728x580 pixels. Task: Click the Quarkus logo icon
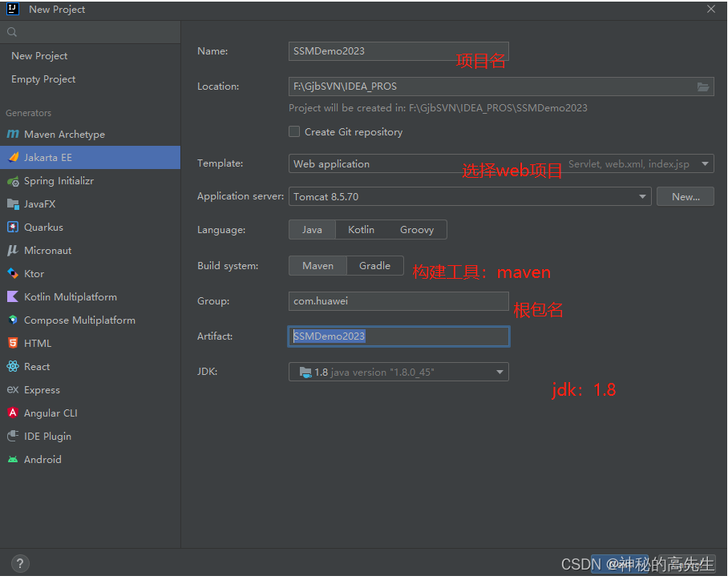(x=13, y=227)
